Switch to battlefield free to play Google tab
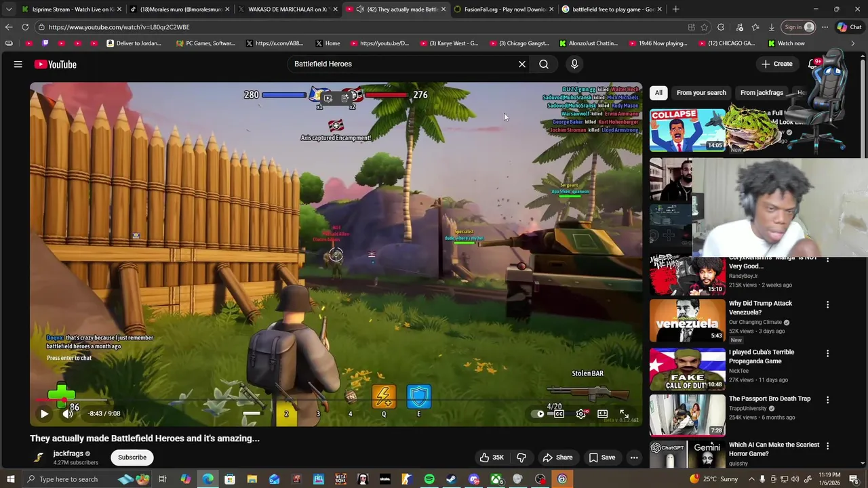This screenshot has height=488, width=868. [613, 9]
